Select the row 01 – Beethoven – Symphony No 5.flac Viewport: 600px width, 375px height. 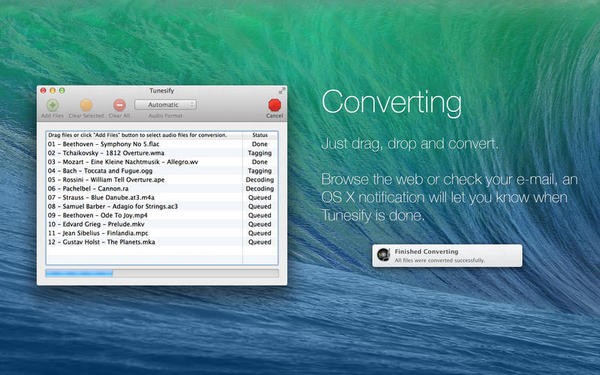(x=162, y=144)
